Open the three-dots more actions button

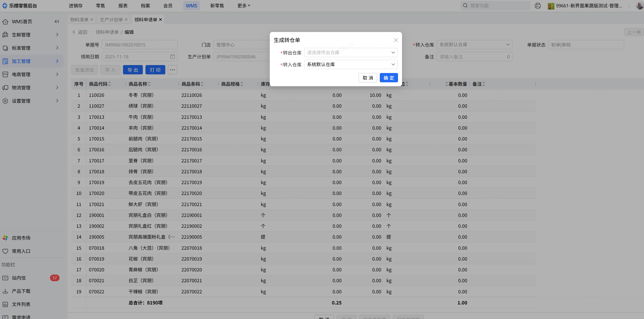(x=172, y=70)
